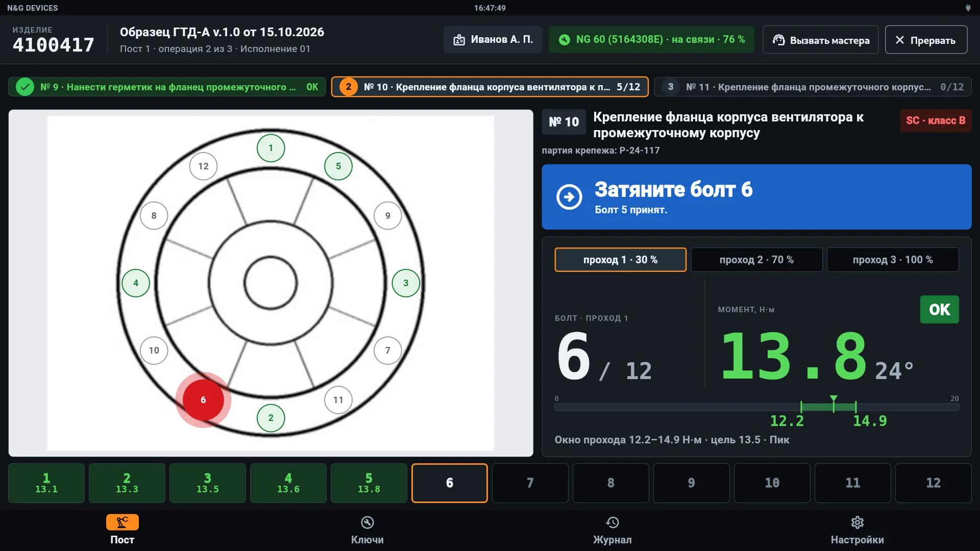Viewport: 980px width, 551px height.
Task: Click the green connection status icon for NG 60
Action: pos(564,40)
